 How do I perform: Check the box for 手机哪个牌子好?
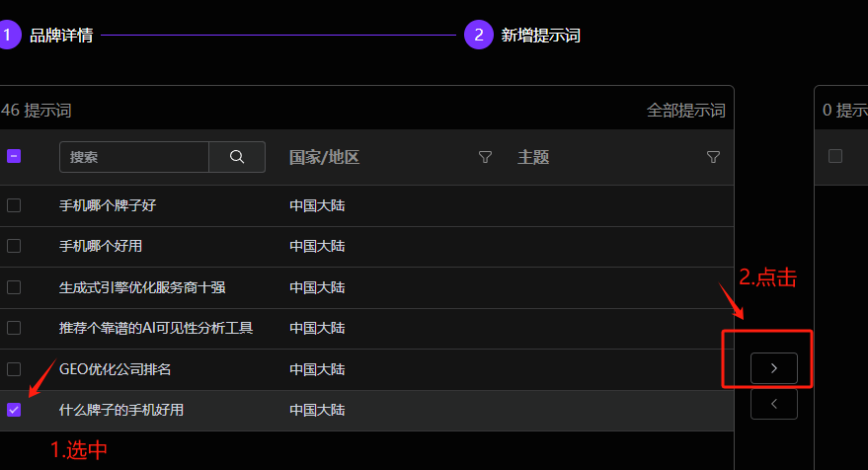(14, 205)
